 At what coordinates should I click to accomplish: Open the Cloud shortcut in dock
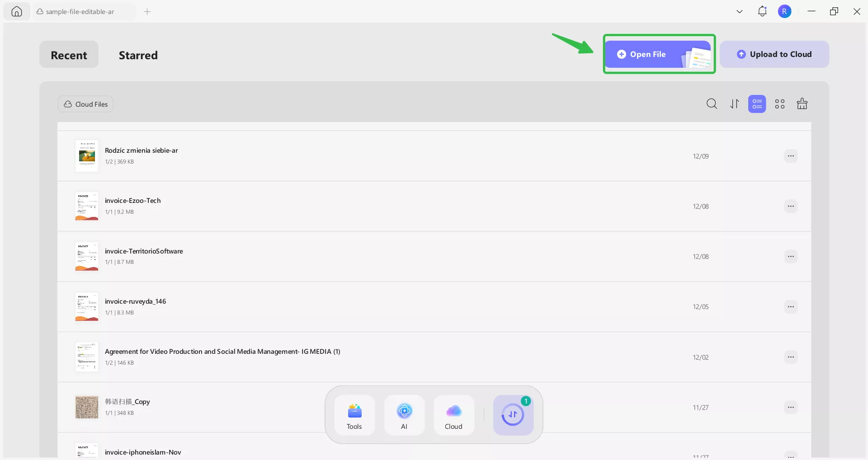point(454,415)
